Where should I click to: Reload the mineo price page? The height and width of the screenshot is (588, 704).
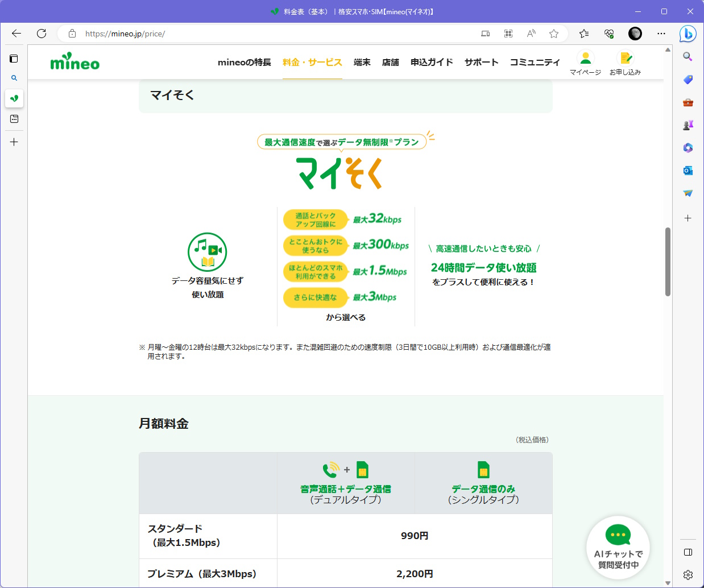point(42,34)
